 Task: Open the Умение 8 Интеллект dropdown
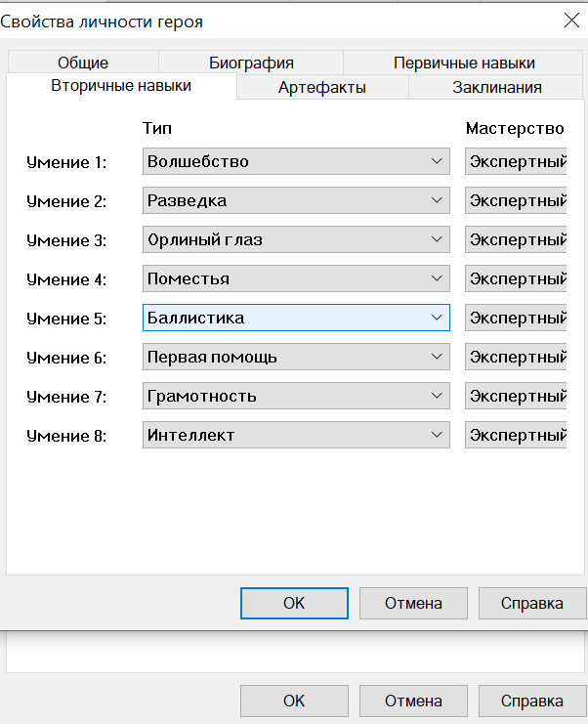pyautogui.click(x=296, y=435)
